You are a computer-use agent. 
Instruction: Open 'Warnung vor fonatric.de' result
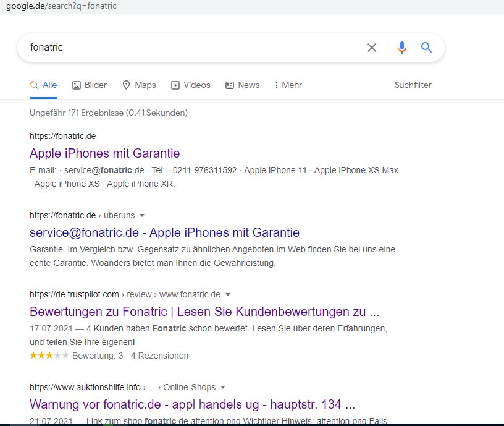pos(192,404)
